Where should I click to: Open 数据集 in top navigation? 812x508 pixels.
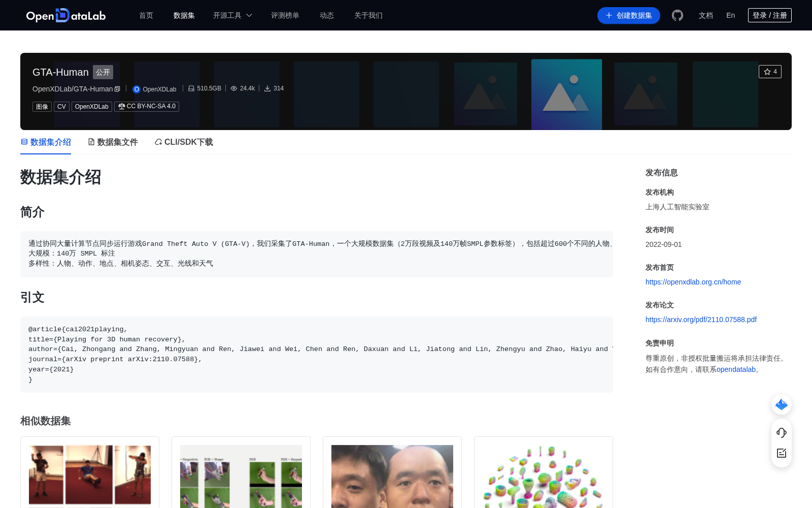[x=184, y=15]
